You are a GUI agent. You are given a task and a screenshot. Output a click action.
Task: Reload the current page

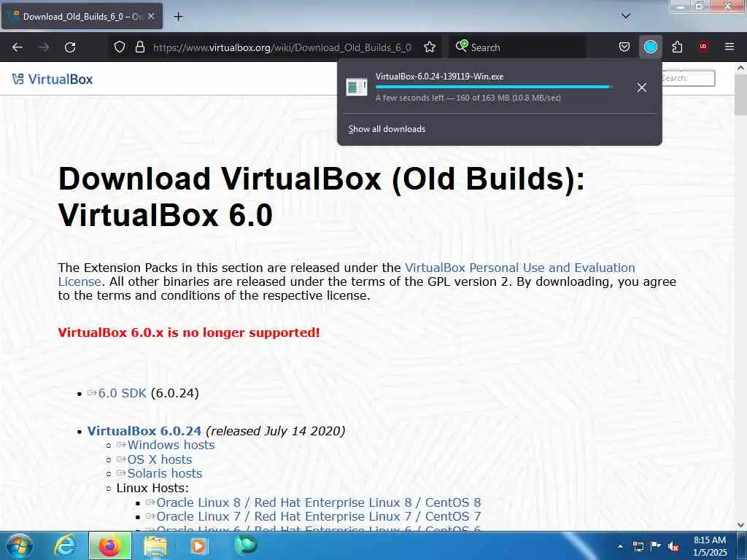(x=70, y=47)
